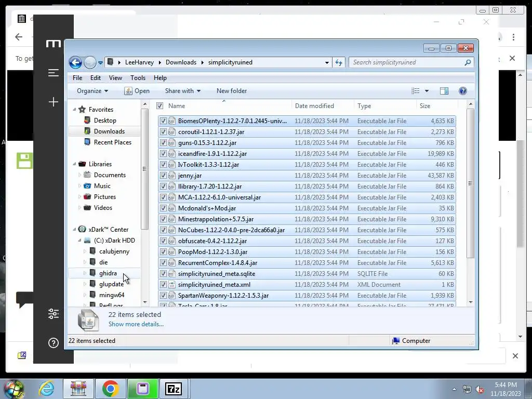Click the simplicityruined_meta.xml file icon

172,284
